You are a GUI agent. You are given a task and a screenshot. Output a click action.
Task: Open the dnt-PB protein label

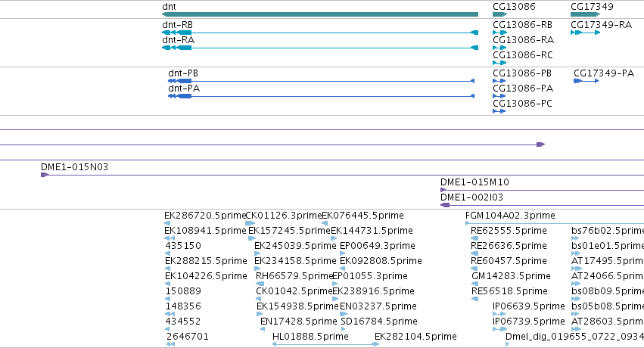tap(183, 73)
